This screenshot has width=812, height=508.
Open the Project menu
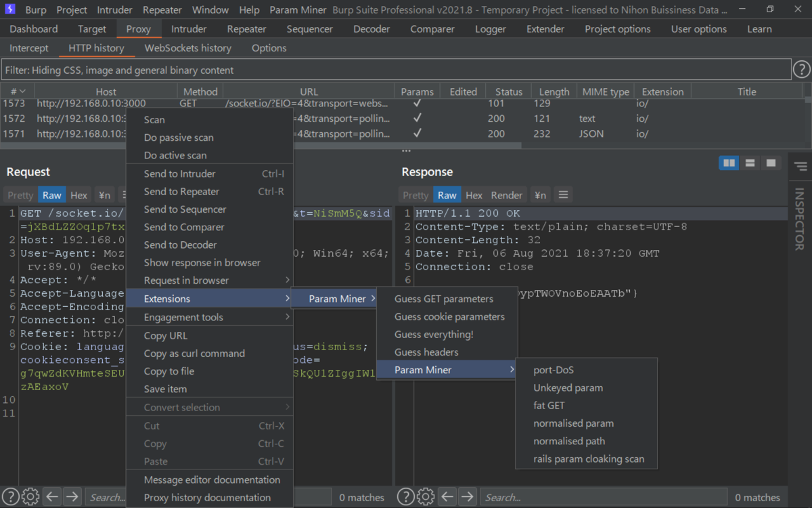[x=72, y=10]
